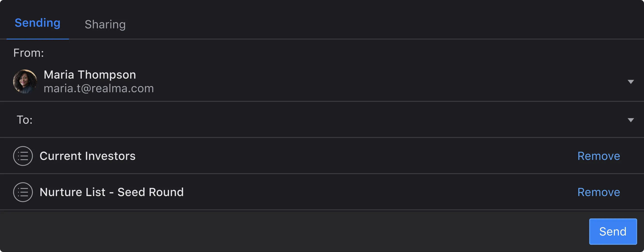Click the To: label
This screenshot has width=644, height=252.
tap(25, 120)
